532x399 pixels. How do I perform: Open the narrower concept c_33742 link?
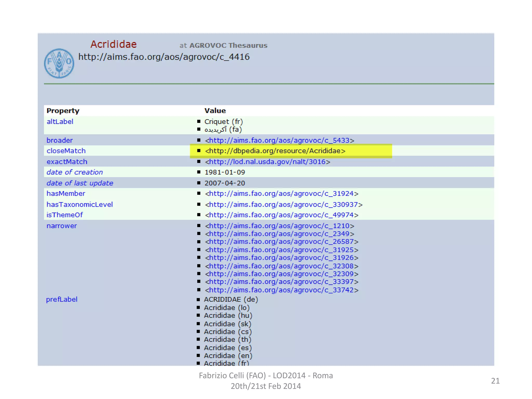[x=281, y=290]
